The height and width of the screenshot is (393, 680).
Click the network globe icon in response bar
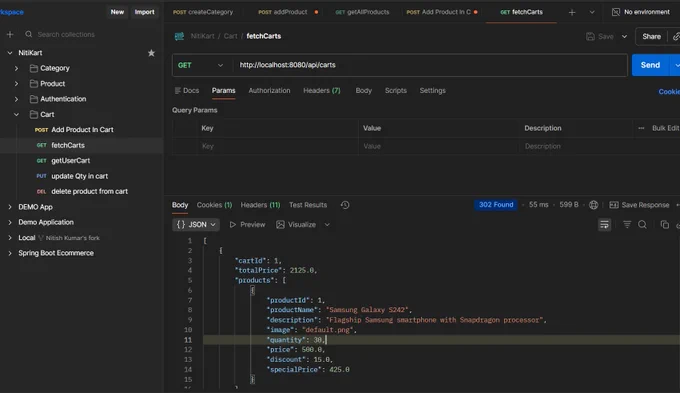click(x=594, y=205)
